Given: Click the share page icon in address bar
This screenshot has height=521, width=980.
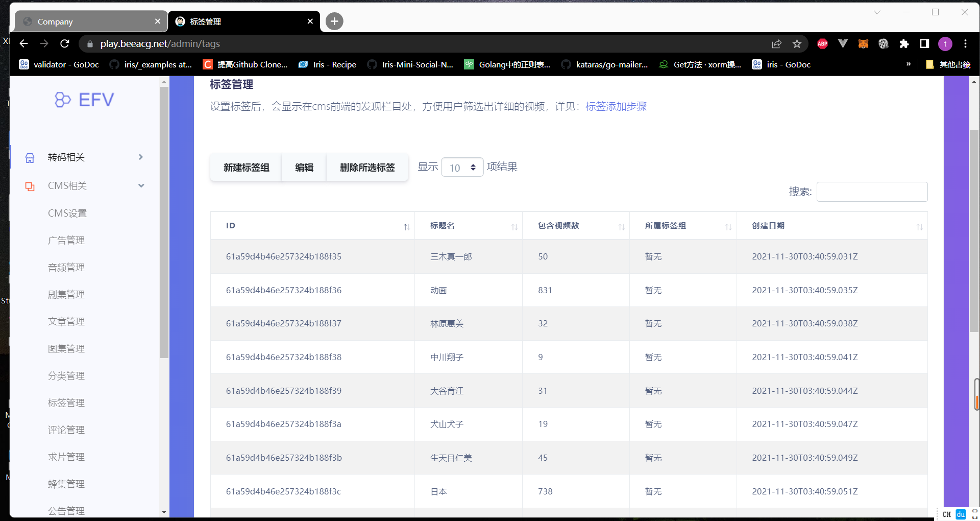Looking at the screenshot, I should click(776, 44).
